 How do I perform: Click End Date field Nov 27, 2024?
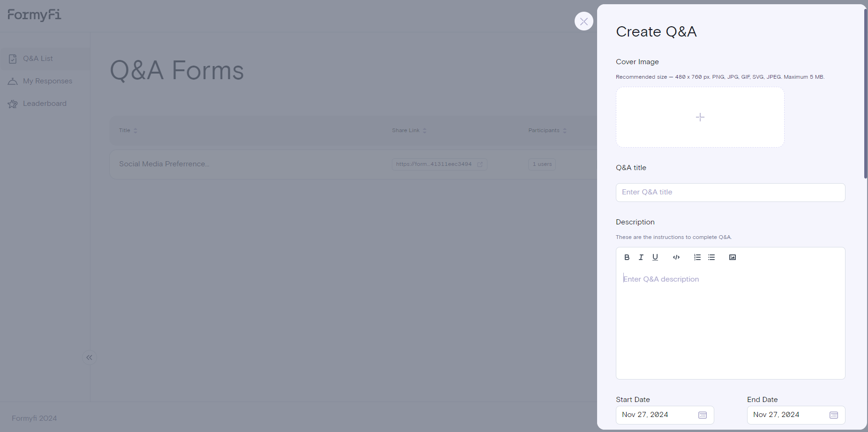796,415
